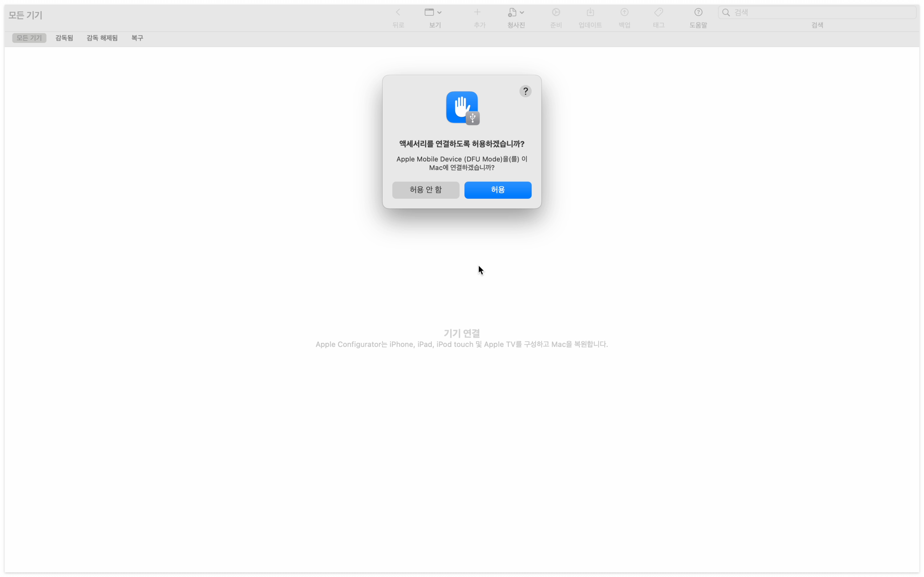Switch to the 감독 해제됨 tab

102,38
